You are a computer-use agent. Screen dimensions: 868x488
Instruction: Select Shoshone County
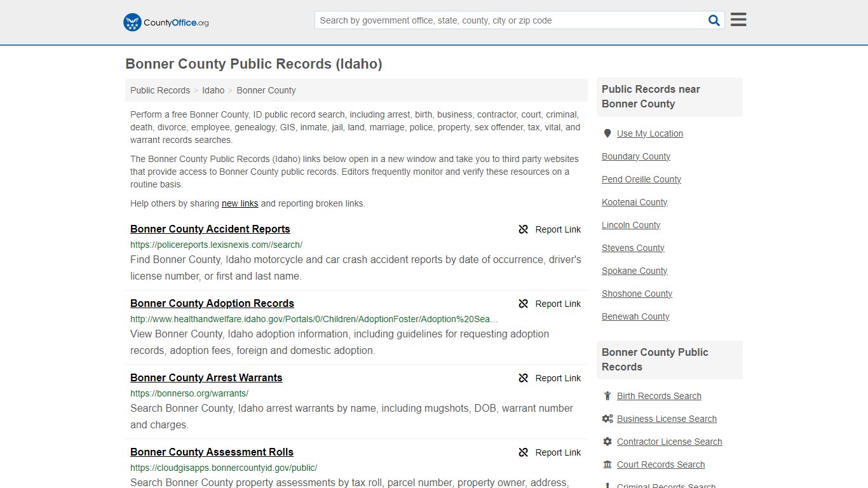[637, 294]
